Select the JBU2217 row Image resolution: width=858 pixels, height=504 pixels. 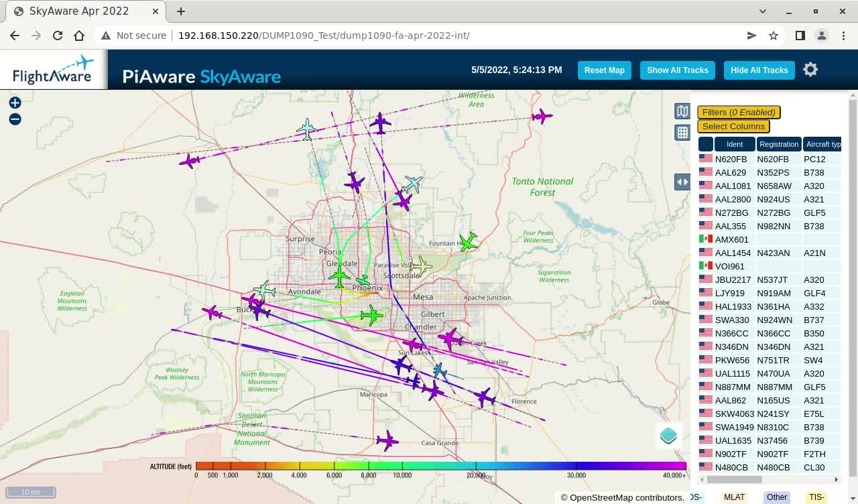pos(769,279)
